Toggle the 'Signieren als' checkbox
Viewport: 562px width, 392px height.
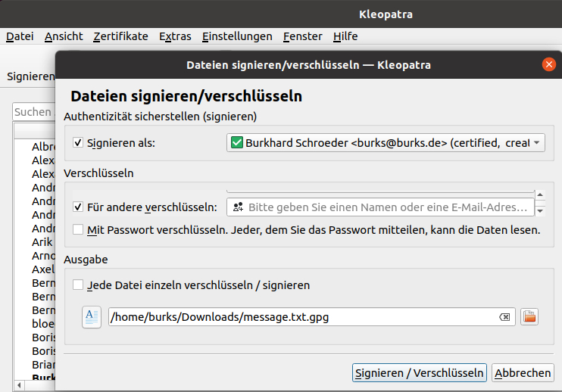coord(78,142)
